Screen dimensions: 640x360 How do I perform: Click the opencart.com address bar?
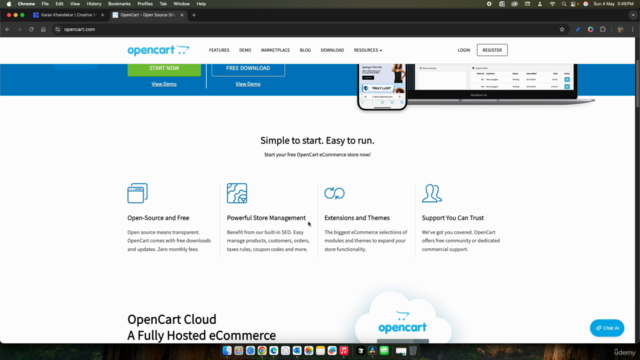(x=310, y=29)
